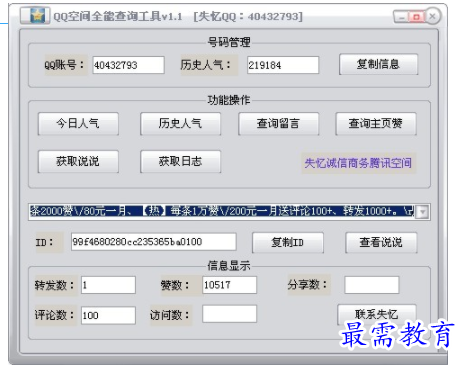Click the star app icon in title bar
Image resolution: width=463 pixels, height=366 pixels.
37,15
